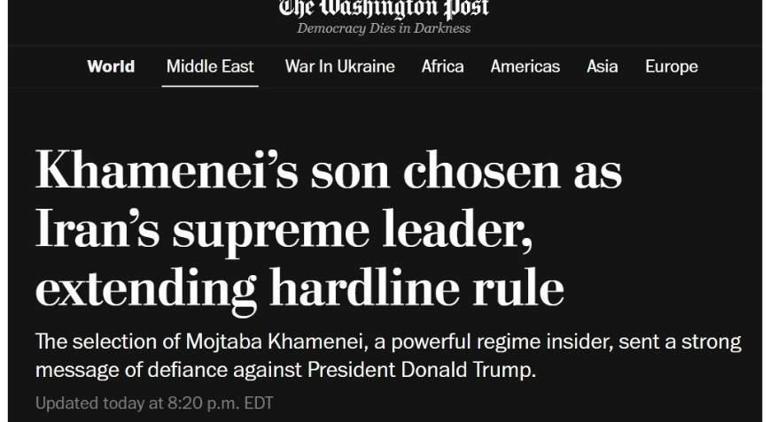Select the Middle East tab
The image size is (770, 422).
click(210, 67)
